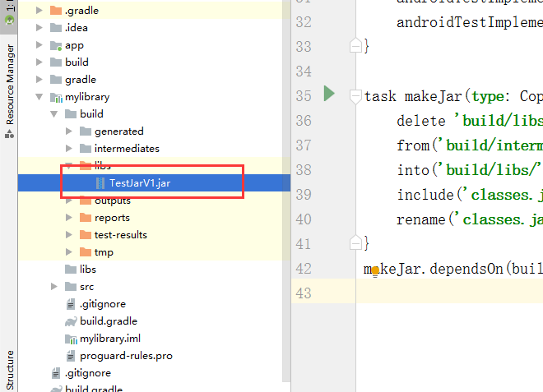Open the Structure side tab

point(10,370)
